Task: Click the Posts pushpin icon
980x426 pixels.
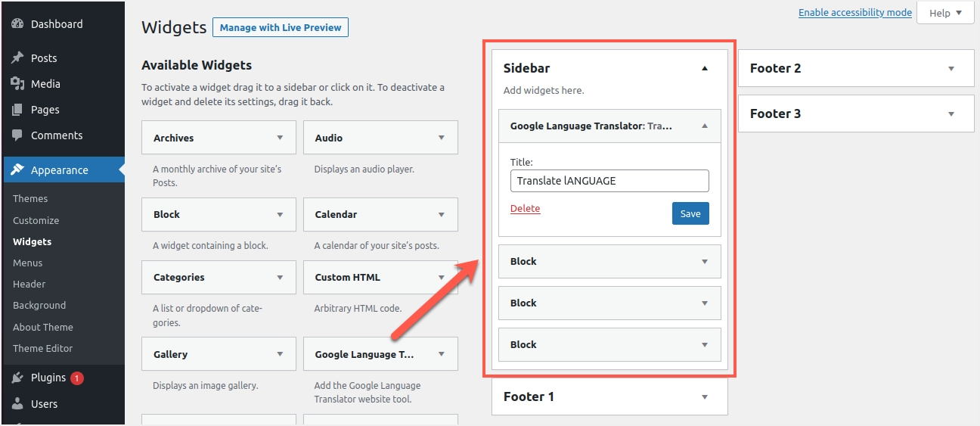Action: (x=17, y=58)
